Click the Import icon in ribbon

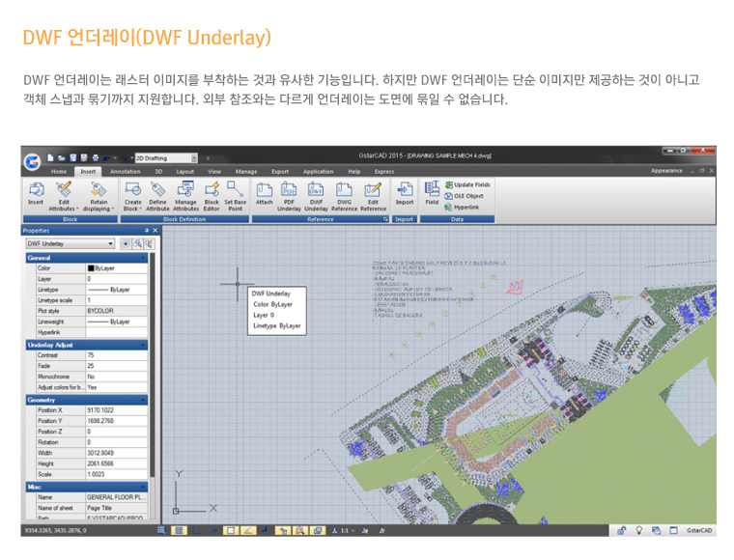tap(404, 192)
